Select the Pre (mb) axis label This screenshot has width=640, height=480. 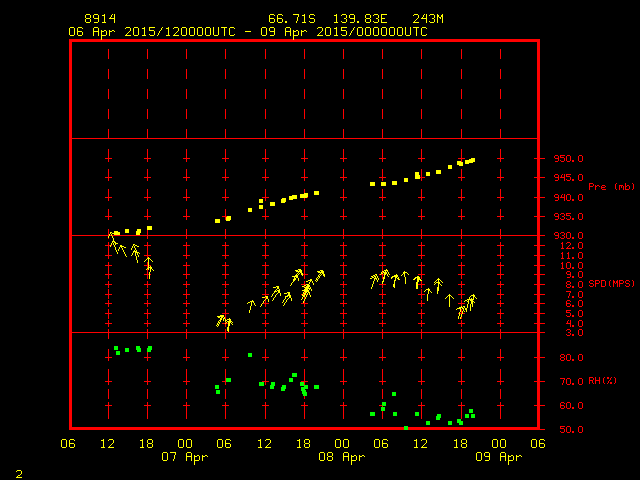pyautogui.click(x=610, y=187)
